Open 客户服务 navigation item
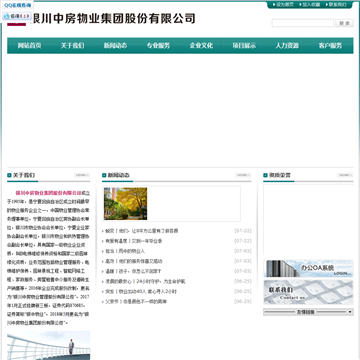The height and width of the screenshot is (360, 360). [x=330, y=46]
